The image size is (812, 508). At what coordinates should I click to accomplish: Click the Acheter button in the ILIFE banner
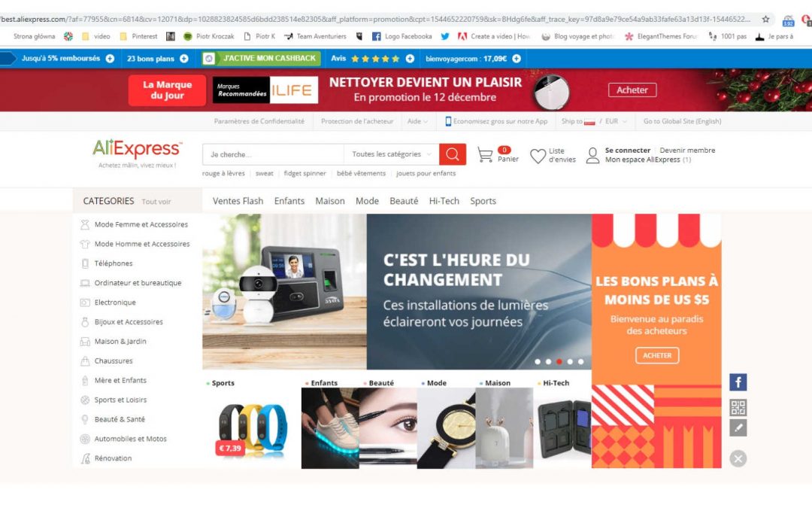click(632, 90)
